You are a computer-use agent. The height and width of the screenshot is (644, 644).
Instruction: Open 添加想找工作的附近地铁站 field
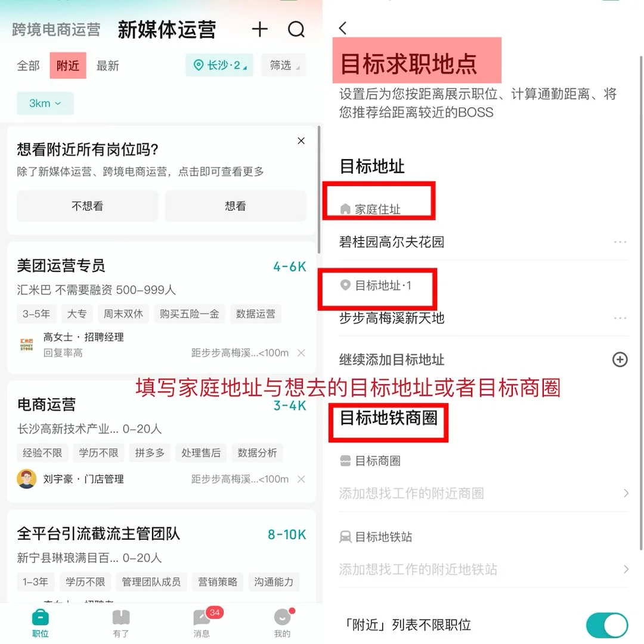(484, 569)
